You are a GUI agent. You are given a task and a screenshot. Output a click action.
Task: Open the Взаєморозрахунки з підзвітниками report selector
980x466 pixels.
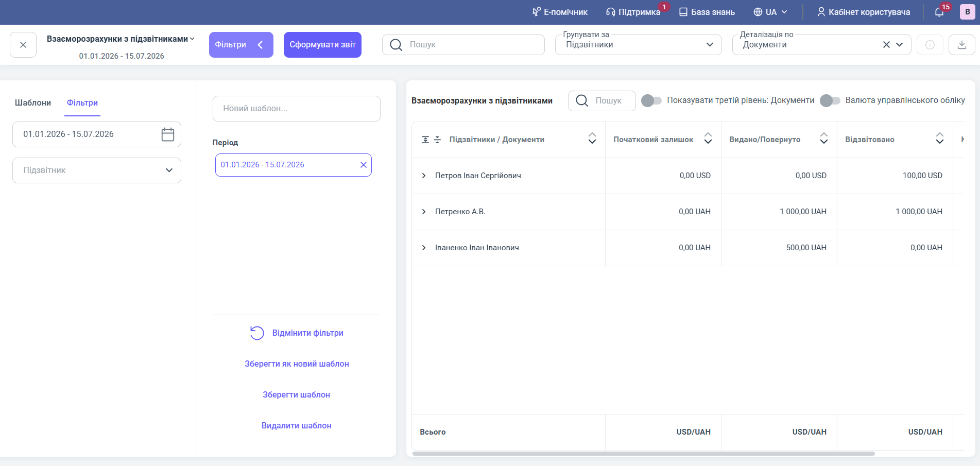[x=121, y=39]
